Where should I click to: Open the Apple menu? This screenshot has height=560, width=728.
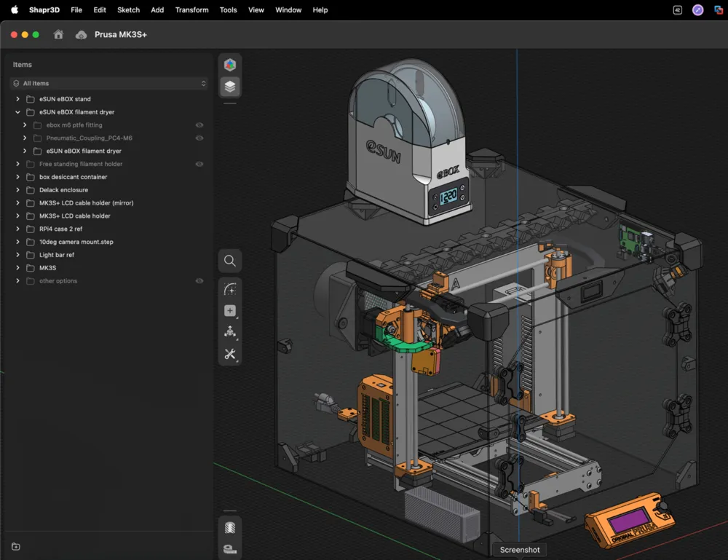pyautogui.click(x=15, y=9)
